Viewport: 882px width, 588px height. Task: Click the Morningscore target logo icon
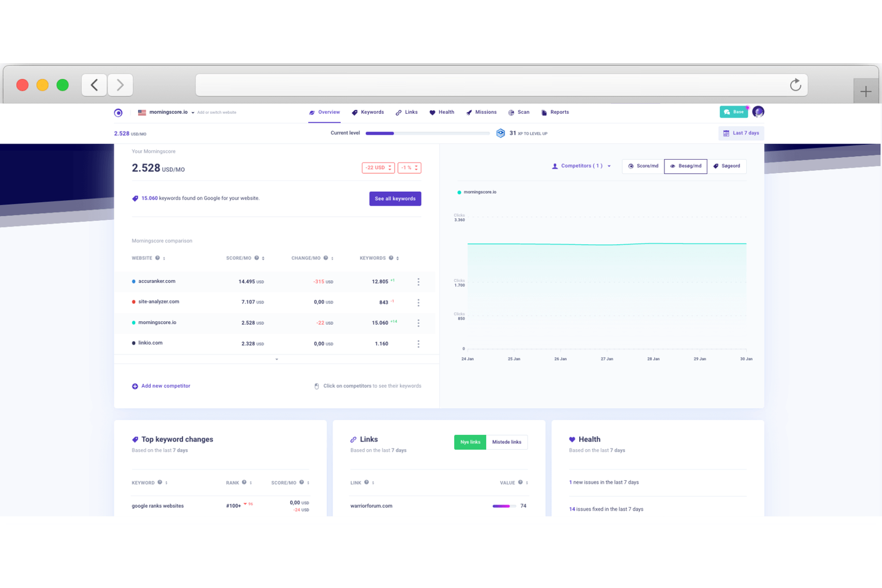point(118,112)
